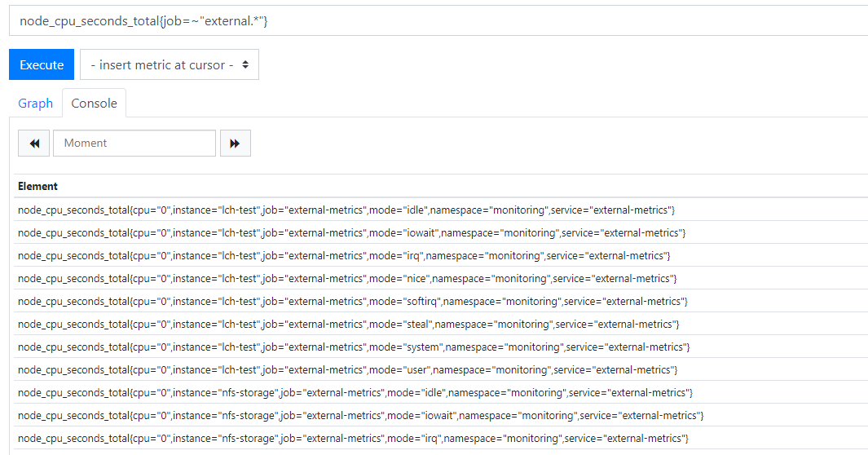The width and height of the screenshot is (868, 455).
Task: Select the lch-test row with mode idle
Action: (x=346, y=210)
